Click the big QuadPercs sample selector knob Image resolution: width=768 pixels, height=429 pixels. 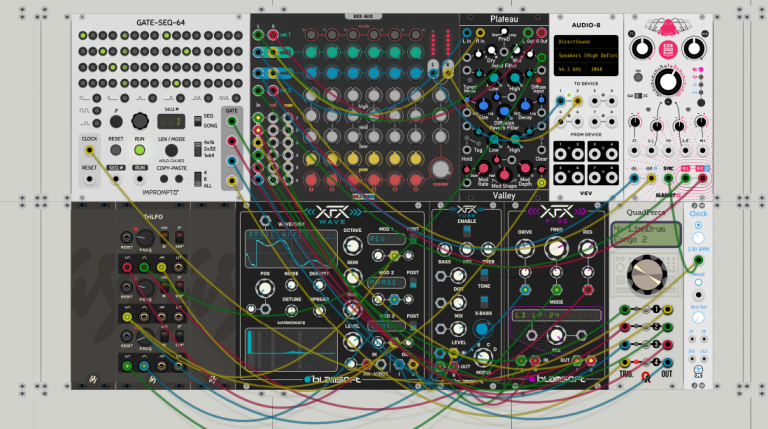[647, 274]
